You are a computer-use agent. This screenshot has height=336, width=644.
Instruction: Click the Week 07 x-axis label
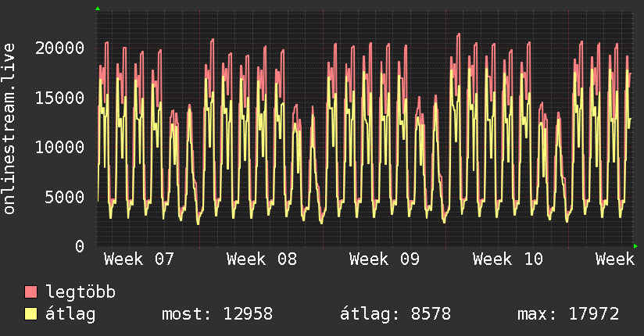139,259
